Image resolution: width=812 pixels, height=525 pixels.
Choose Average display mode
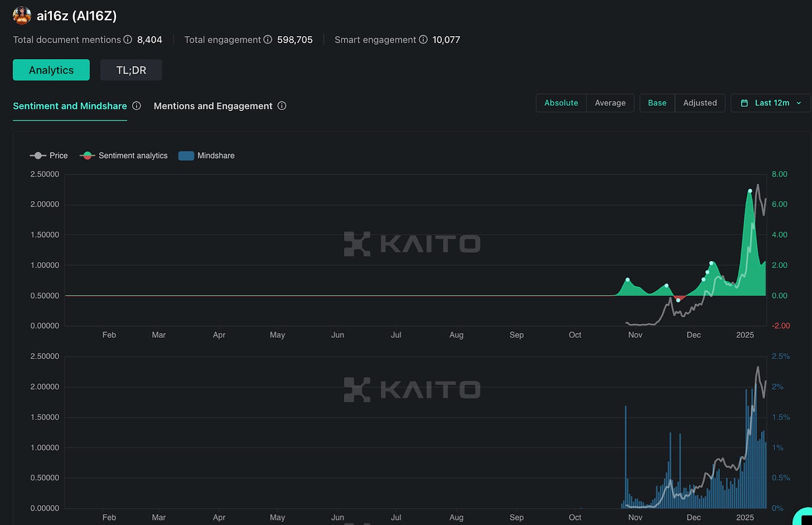click(x=610, y=103)
